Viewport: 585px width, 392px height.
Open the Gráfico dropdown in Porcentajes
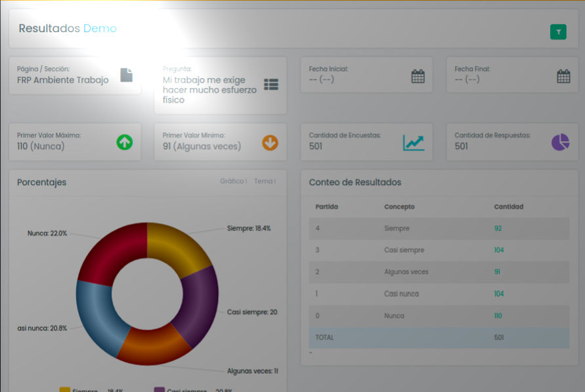click(x=233, y=181)
